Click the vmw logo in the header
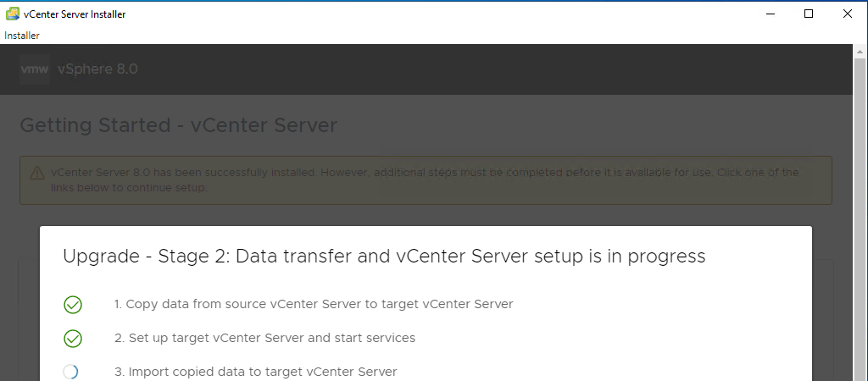 pyautogui.click(x=35, y=69)
